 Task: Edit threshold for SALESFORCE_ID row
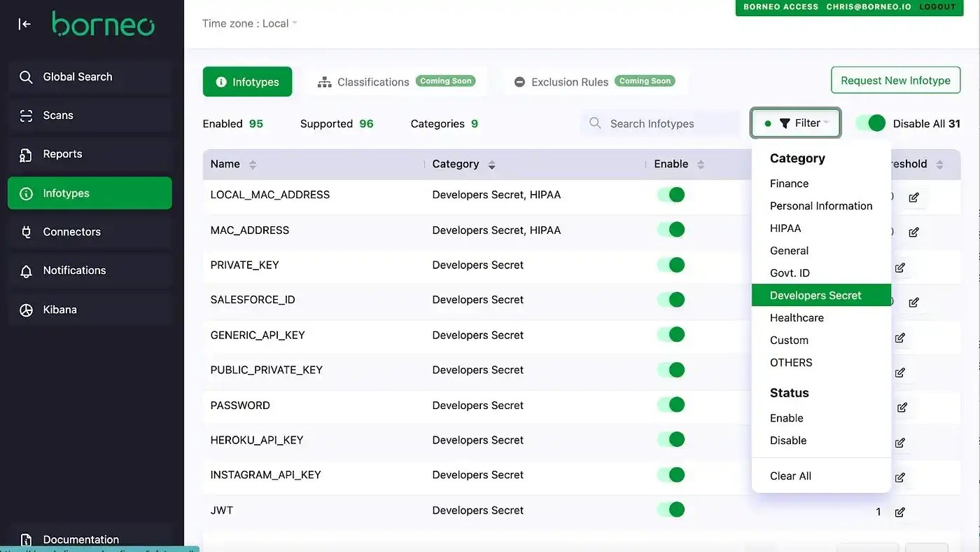click(x=913, y=303)
